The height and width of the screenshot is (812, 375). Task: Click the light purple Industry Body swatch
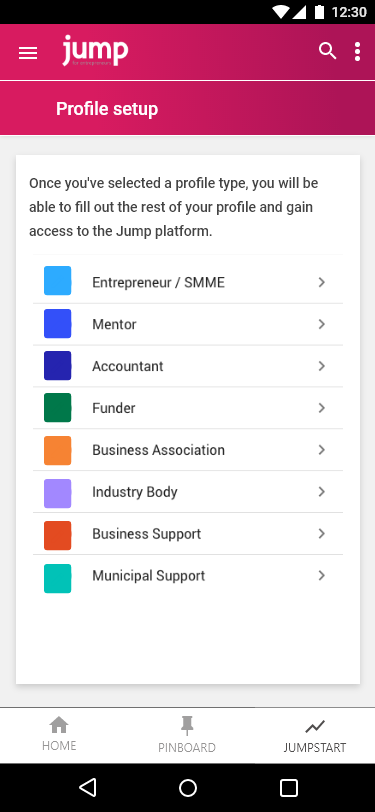click(57, 493)
